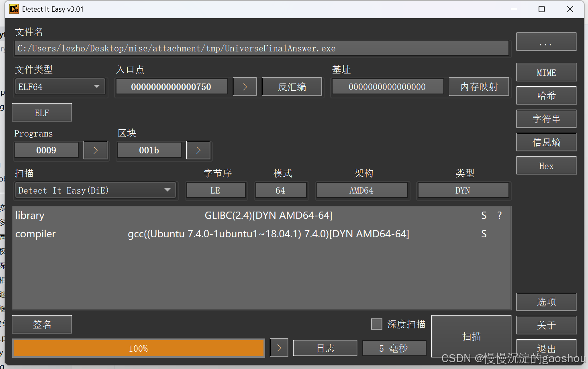The width and height of the screenshot is (588, 369).
Task: Click the large 扫描 scan button
Action: point(472,336)
